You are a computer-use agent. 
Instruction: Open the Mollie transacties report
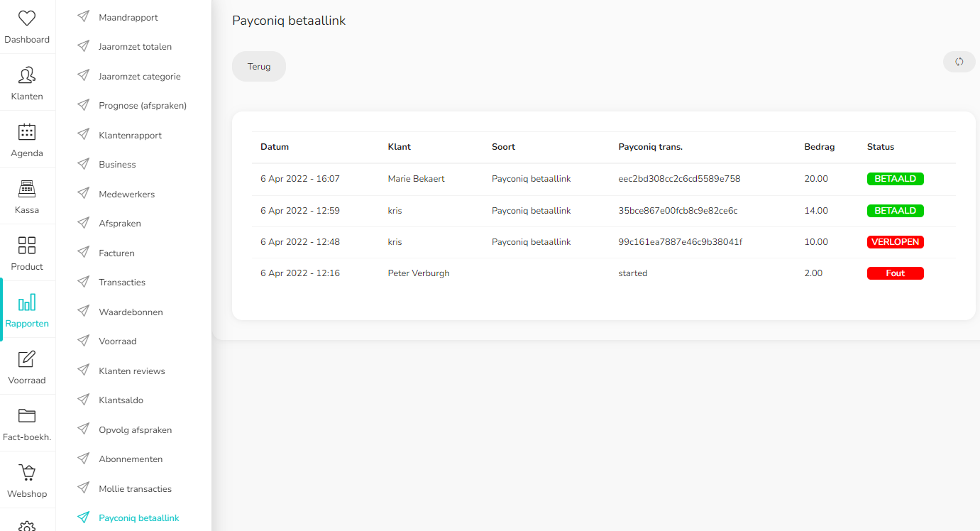click(x=136, y=488)
